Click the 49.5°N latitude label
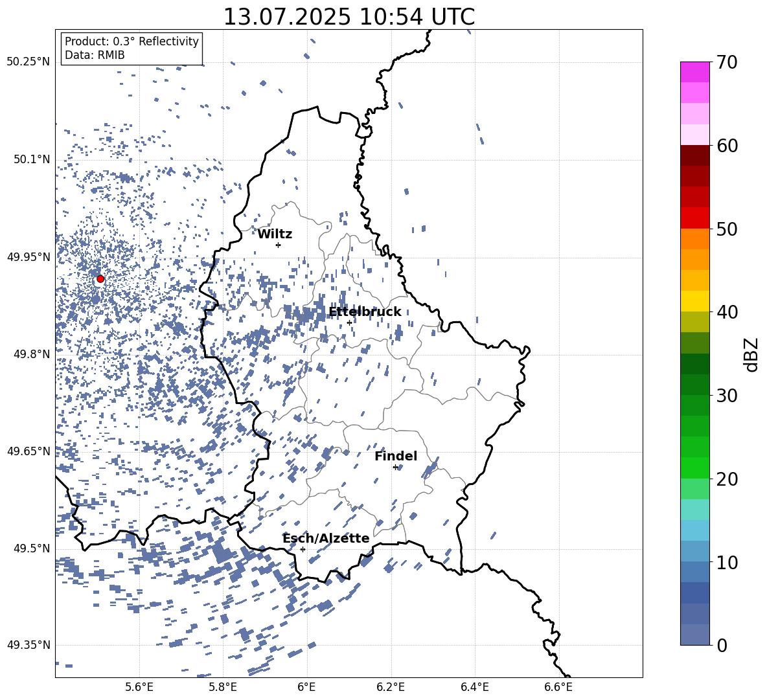 (x=31, y=548)
